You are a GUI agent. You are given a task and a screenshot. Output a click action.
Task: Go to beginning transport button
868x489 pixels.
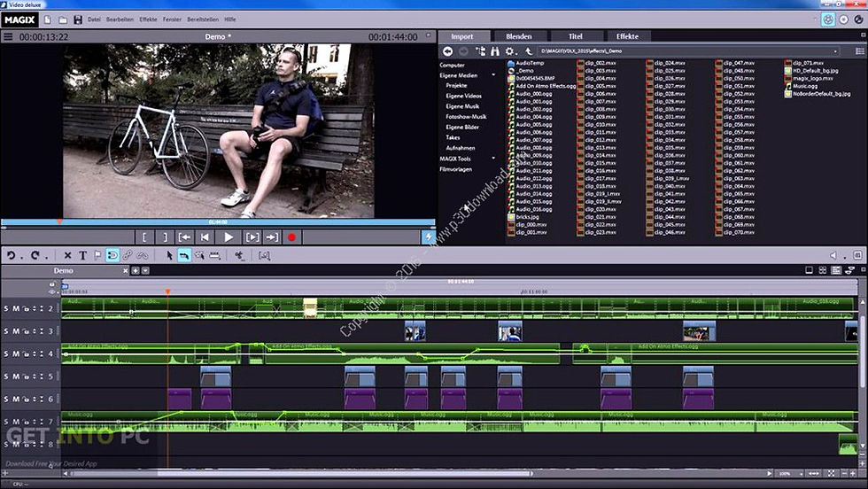coord(205,237)
